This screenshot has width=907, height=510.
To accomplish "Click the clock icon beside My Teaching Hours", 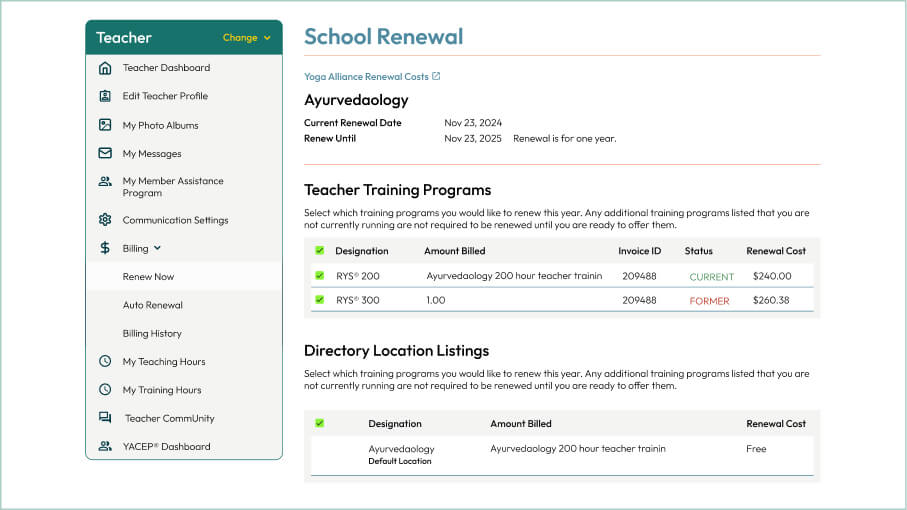I will [x=105, y=361].
